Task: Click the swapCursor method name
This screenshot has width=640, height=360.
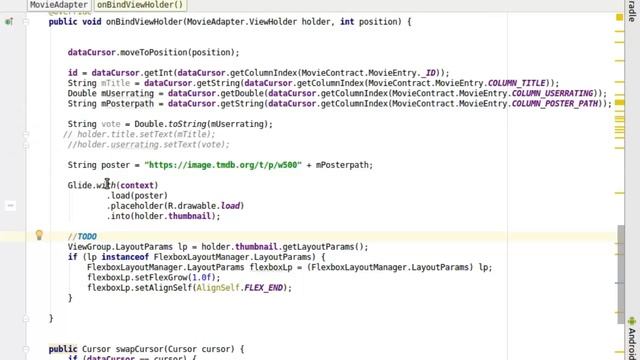Action: coord(139,349)
